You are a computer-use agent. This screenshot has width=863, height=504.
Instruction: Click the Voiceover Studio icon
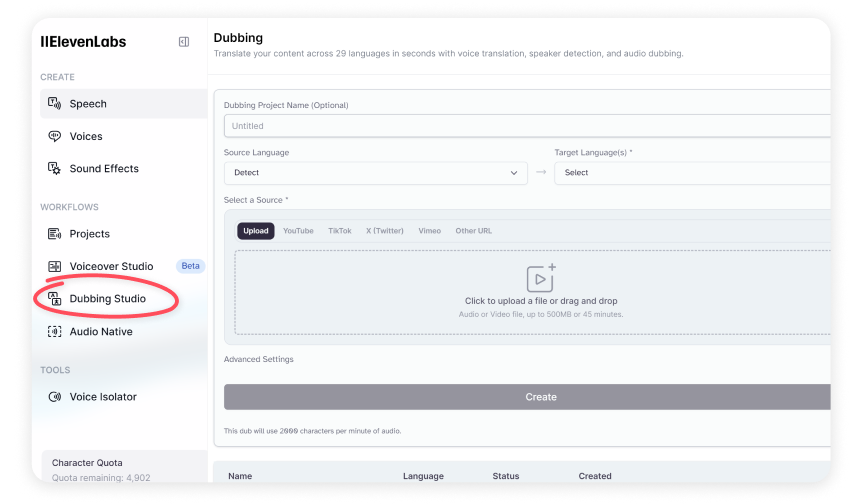[54, 266]
